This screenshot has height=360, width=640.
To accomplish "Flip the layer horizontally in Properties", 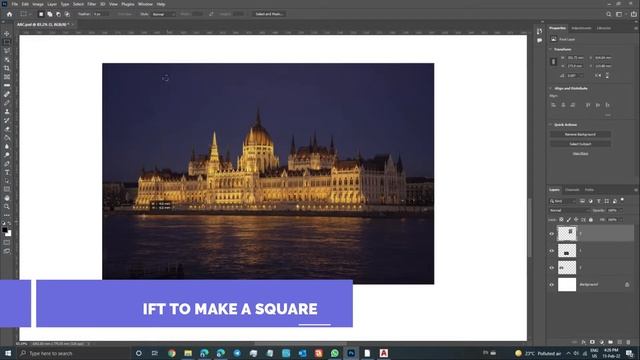I will (598, 76).
